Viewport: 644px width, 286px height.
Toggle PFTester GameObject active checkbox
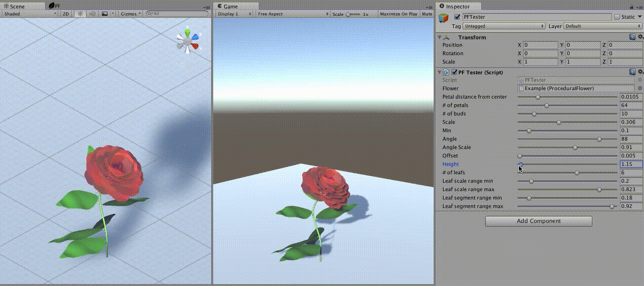(457, 17)
